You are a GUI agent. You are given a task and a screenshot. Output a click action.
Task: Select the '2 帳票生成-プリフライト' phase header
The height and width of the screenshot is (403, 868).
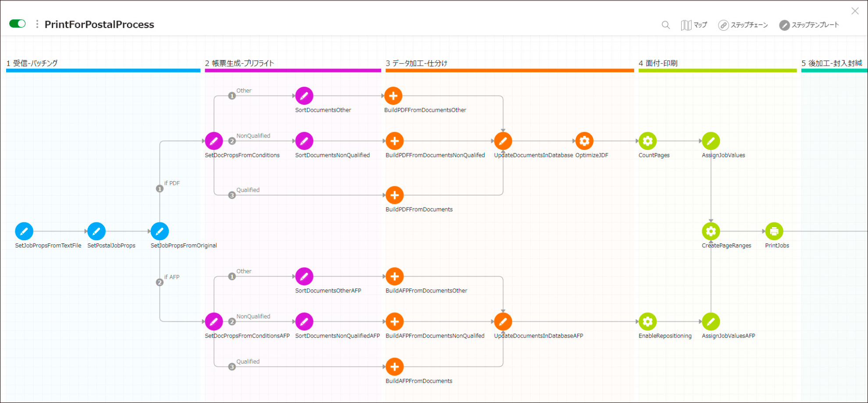coord(239,63)
